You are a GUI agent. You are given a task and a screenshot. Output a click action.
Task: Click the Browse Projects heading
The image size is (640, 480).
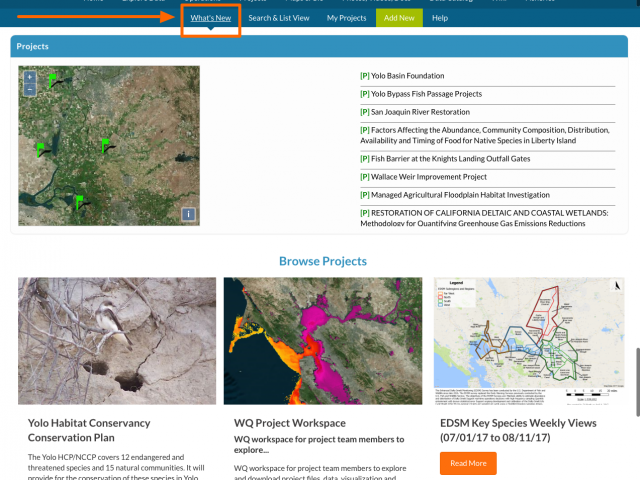[x=323, y=261]
